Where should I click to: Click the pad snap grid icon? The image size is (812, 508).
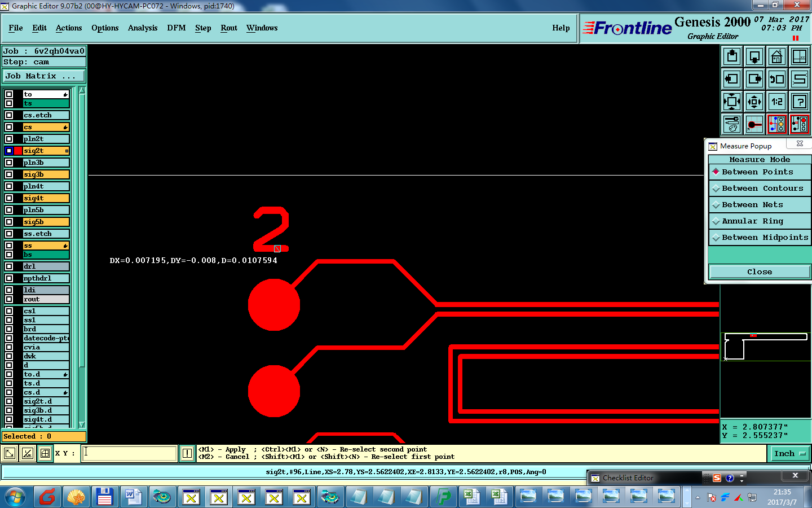point(754,124)
